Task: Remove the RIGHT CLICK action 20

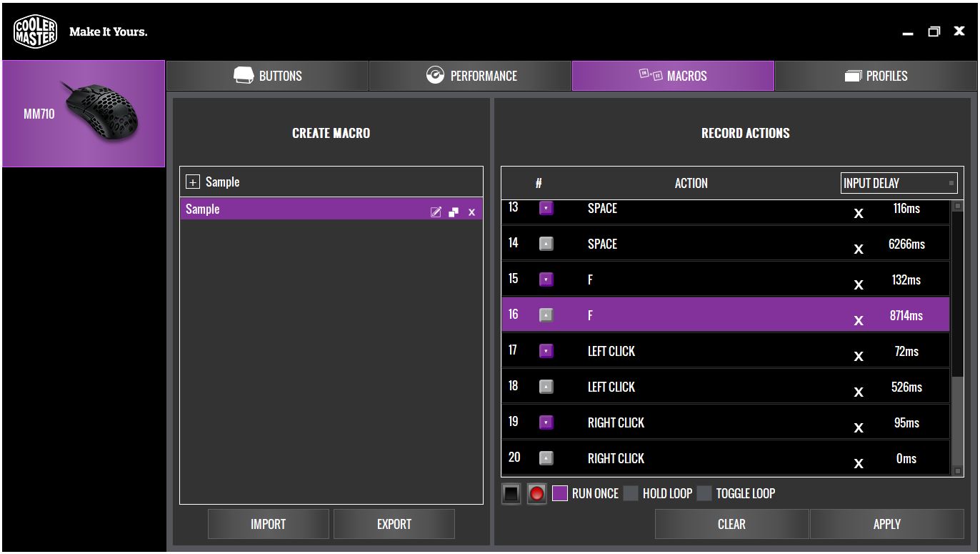Action: click(859, 463)
